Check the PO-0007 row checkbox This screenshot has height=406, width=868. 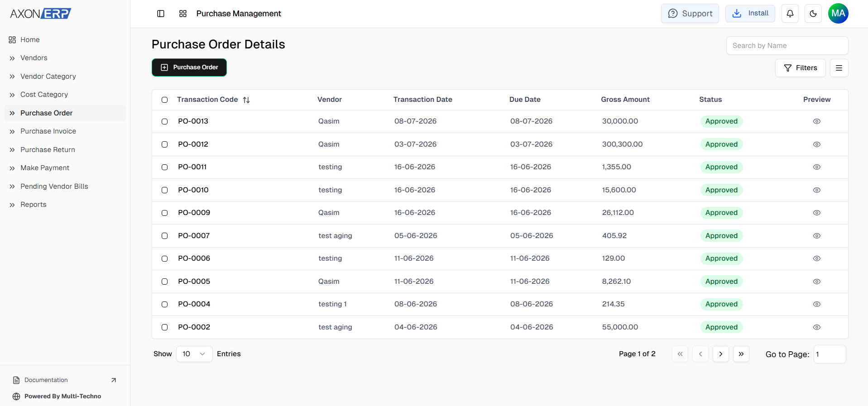click(164, 236)
